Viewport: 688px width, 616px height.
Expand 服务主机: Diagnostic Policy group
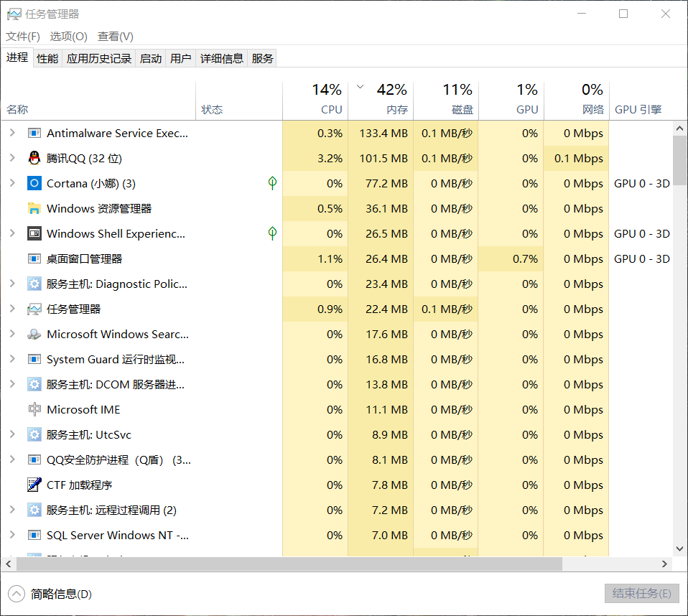click(12, 284)
